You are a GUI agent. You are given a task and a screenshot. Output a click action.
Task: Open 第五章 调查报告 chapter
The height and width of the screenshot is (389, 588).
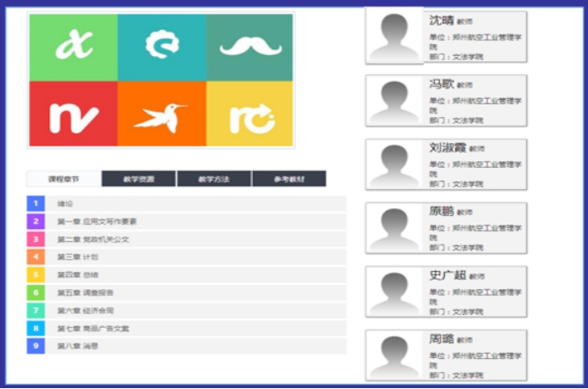click(85, 293)
